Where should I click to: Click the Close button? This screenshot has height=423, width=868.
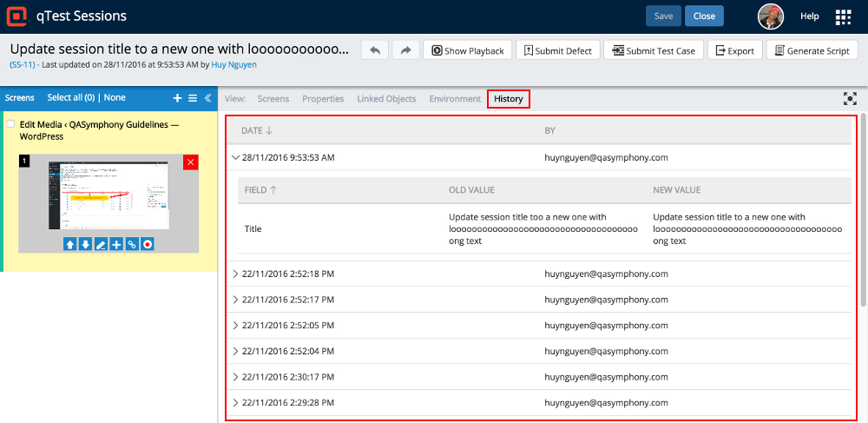(704, 16)
